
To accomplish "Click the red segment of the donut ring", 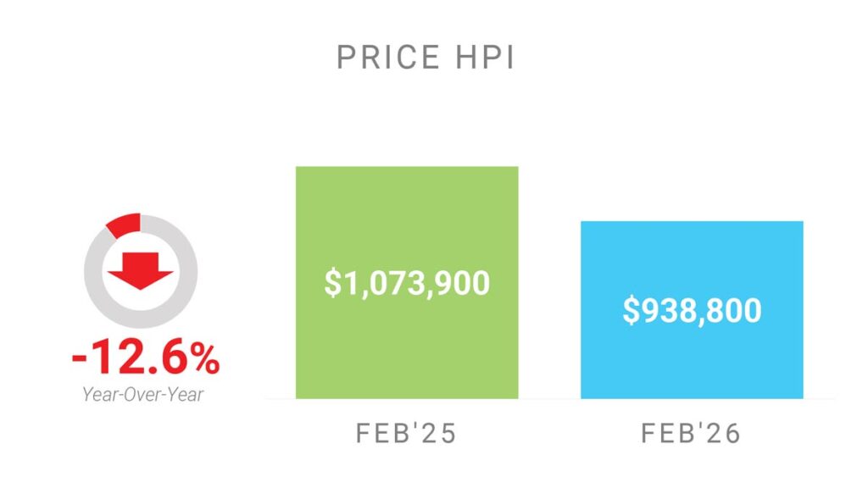I will tap(124, 225).
